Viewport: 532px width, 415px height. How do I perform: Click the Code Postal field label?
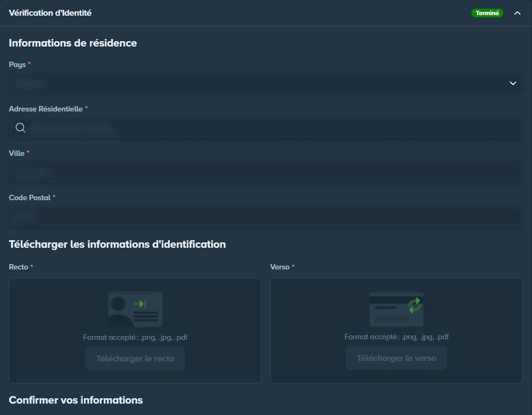30,197
